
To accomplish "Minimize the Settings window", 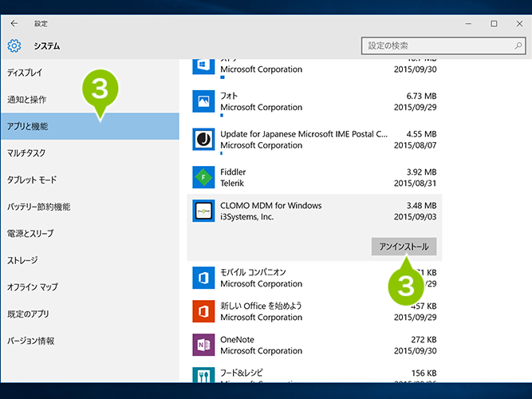I will click(x=468, y=23).
